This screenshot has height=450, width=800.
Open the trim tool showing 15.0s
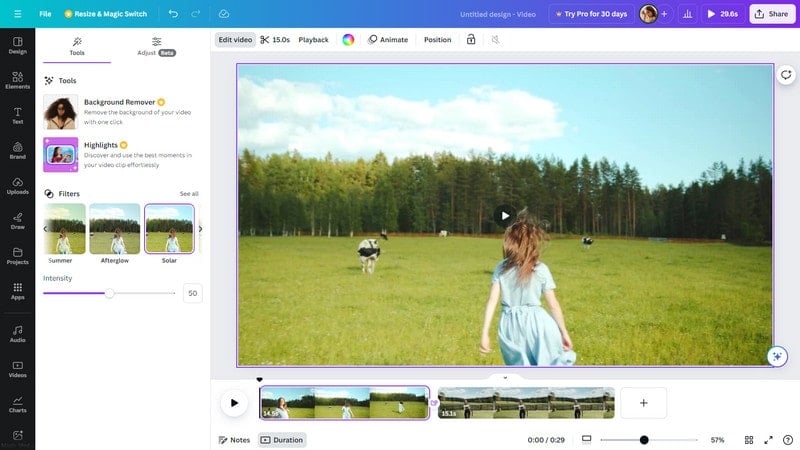click(x=275, y=40)
